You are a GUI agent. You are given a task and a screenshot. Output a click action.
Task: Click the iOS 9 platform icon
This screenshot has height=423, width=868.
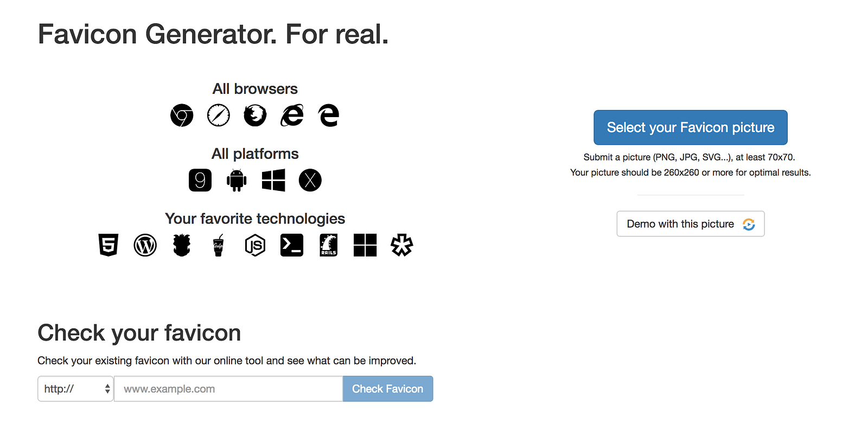200,180
